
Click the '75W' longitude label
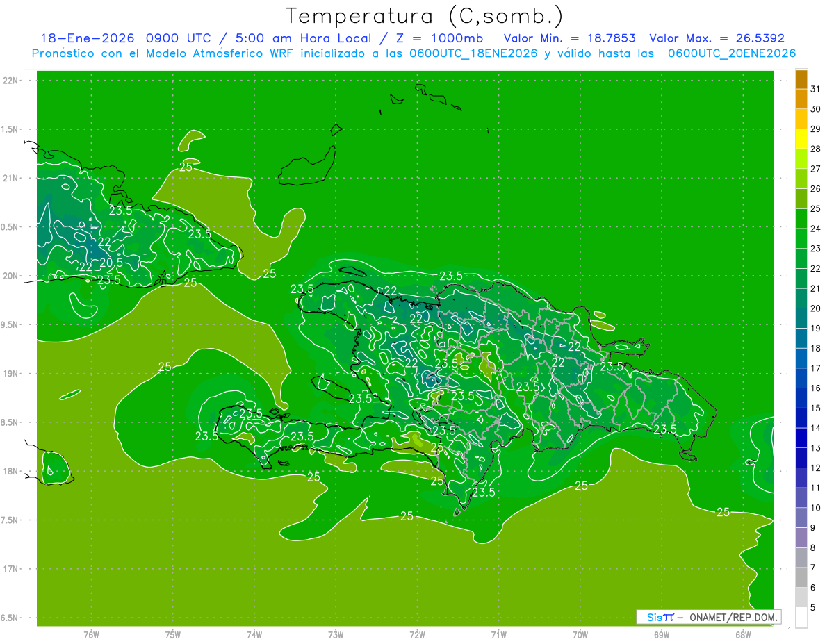172,635
